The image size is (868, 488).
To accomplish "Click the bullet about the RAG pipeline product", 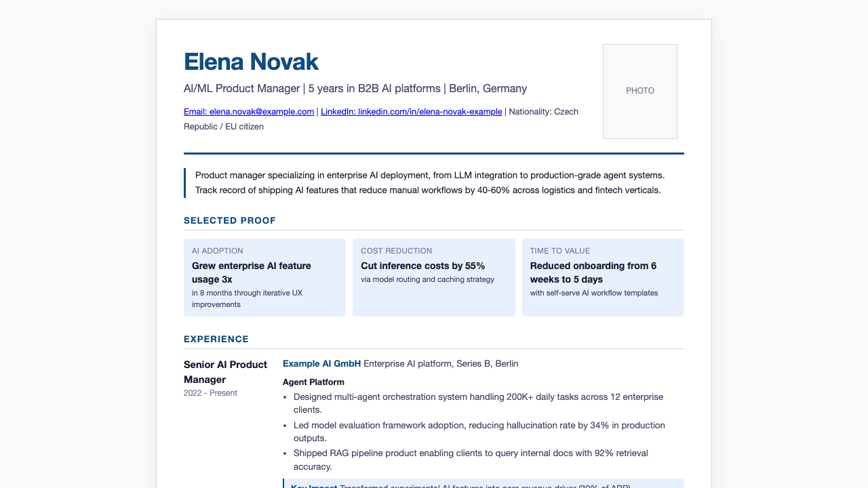I will coord(471,460).
